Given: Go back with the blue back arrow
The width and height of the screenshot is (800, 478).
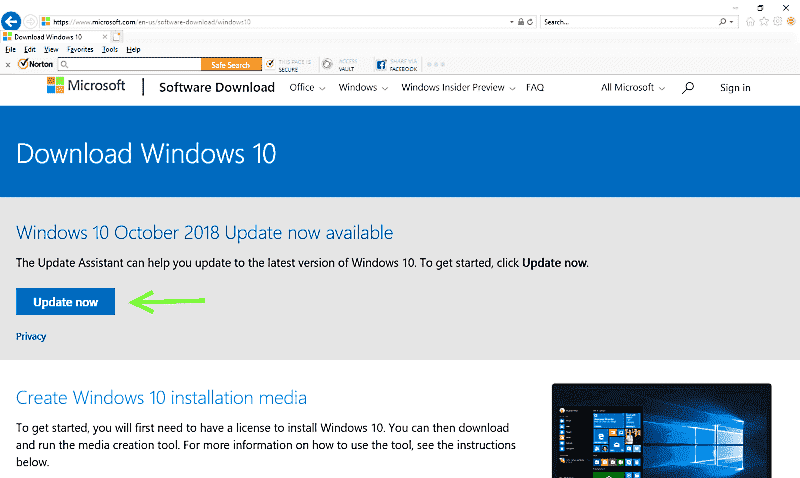Looking at the screenshot, I should pos(11,21).
